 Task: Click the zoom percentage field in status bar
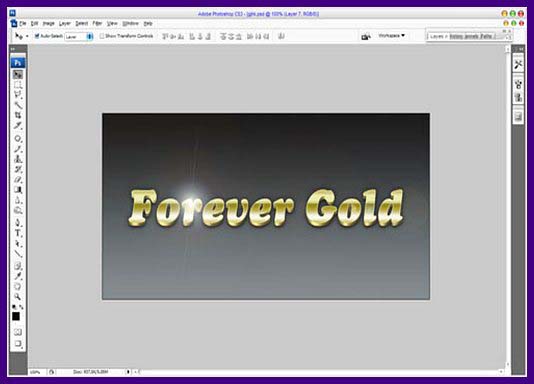click(x=35, y=372)
